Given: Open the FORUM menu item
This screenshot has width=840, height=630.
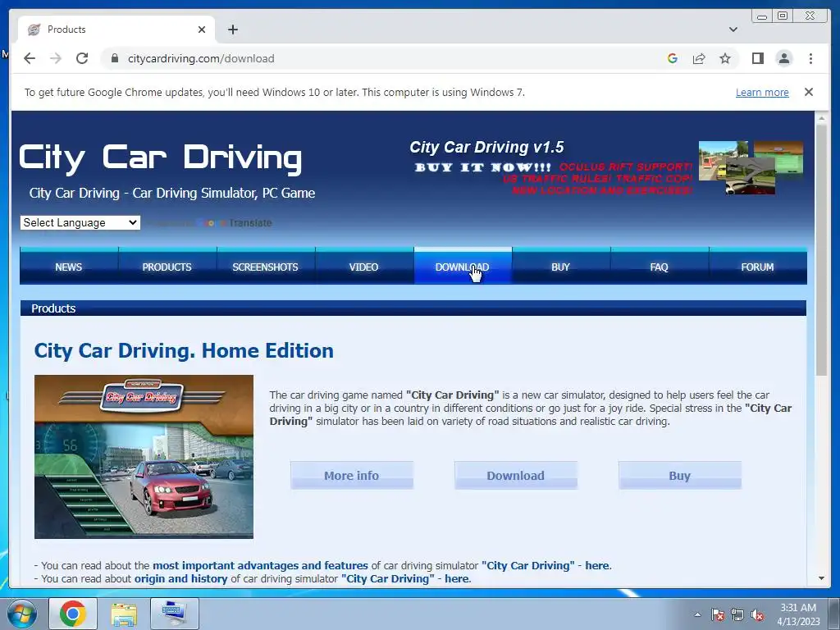Looking at the screenshot, I should click(x=757, y=267).
